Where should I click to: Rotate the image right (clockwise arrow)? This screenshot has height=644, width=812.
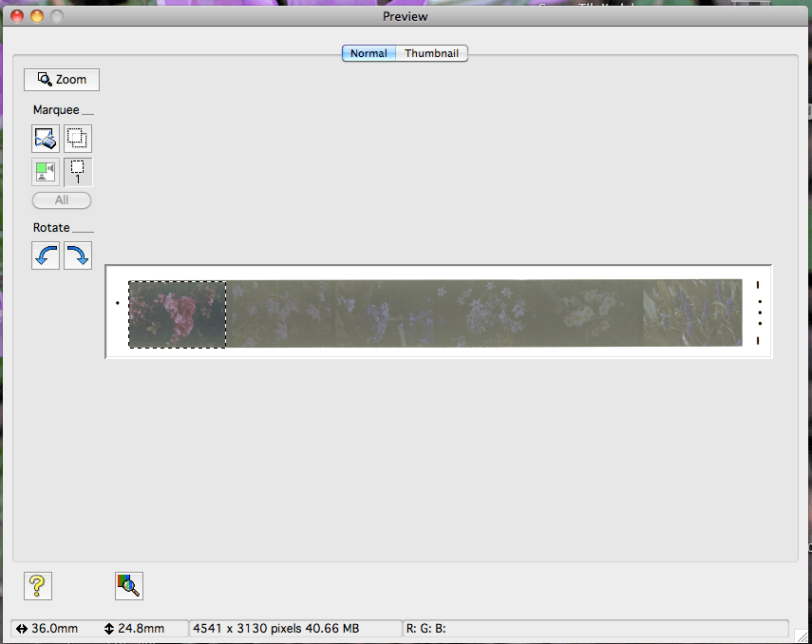pyautogui.click(x=78, y=255)
